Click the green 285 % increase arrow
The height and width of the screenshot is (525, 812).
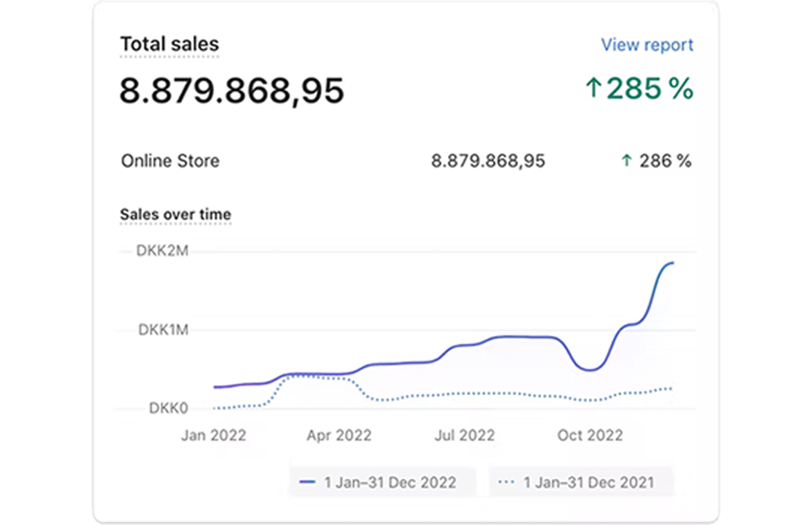[593, 88]
